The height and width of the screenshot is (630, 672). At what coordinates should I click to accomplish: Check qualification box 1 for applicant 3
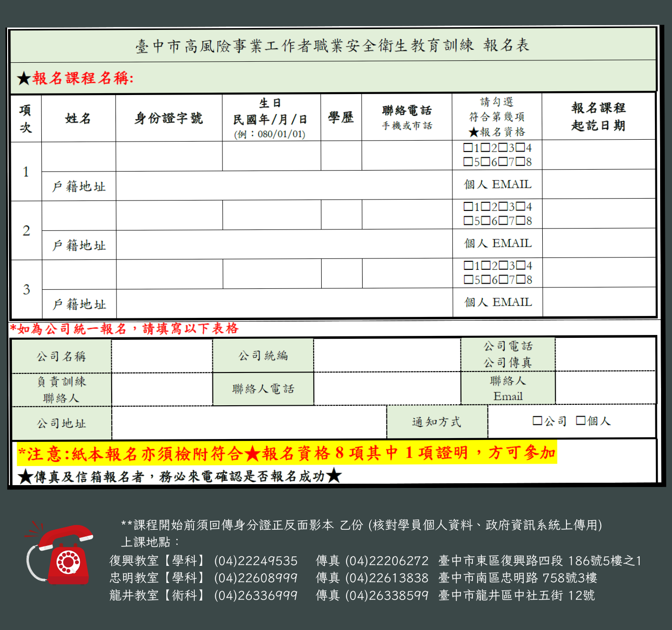(469, 266)
